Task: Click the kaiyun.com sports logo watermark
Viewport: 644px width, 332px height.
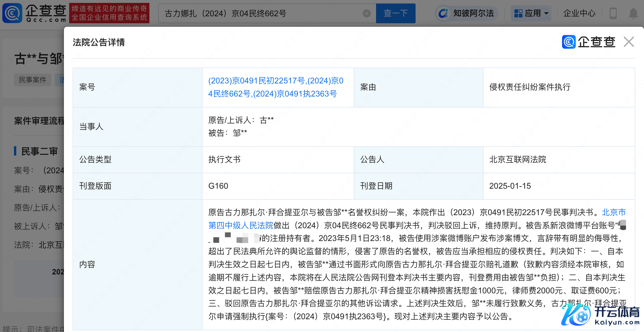Action: pyautogui.click(x=600, y=315)
